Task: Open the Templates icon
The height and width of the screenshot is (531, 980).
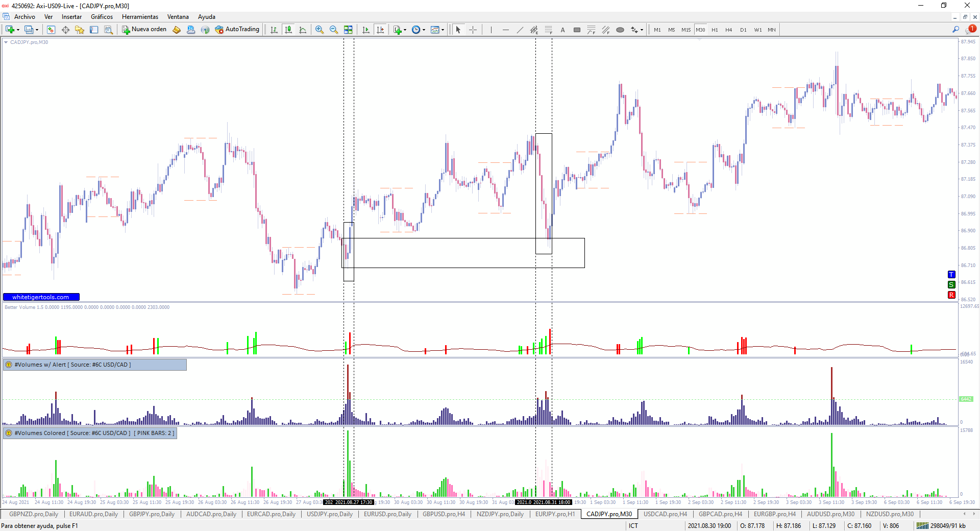Action: coord(435,30)
